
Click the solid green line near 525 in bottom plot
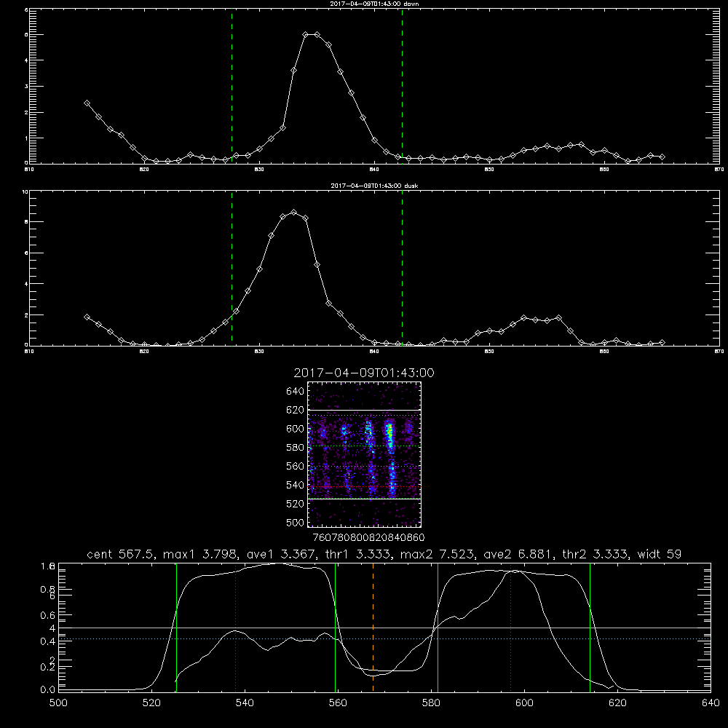click(176, 628)
